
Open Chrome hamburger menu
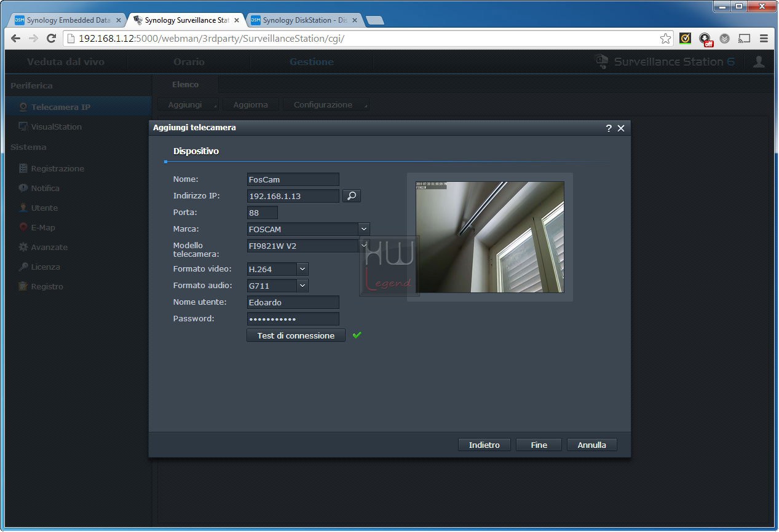tap(764, 38)
